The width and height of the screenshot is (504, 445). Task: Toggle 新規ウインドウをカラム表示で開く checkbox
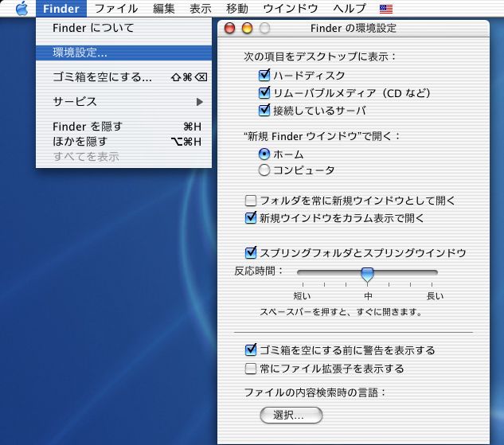pos(251,217)
